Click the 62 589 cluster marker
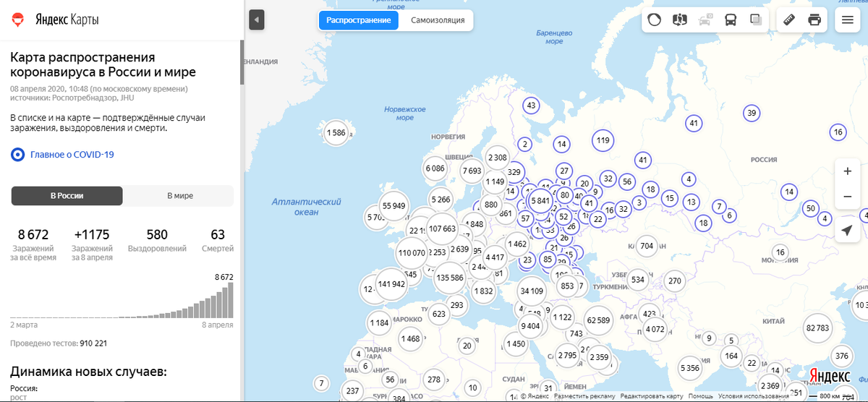This screenshot has height=402, width=868. pyautogui.click(x=598, y=320)
